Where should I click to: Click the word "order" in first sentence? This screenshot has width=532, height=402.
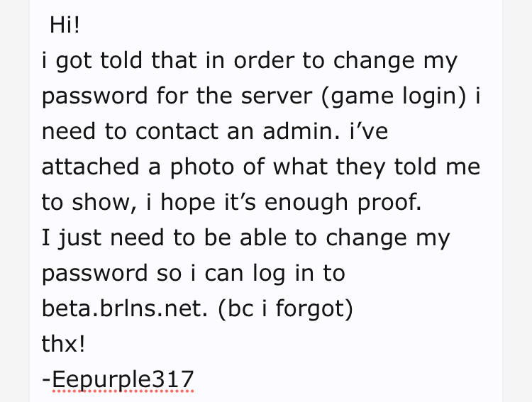(x=263, y=60)
